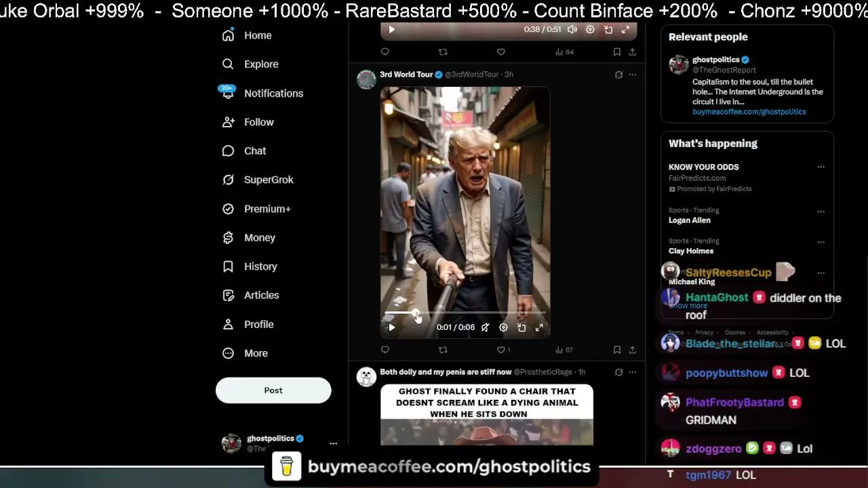868x488 pixels.
Task: Make the 3rd World Tour video fullscreen
Action: pos(539,327)
